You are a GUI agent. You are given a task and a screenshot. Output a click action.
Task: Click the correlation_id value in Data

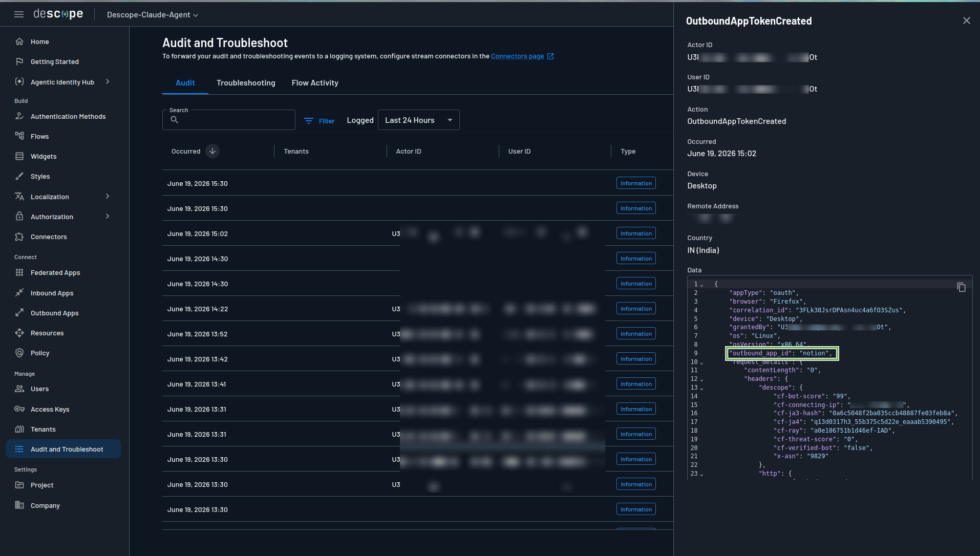click(850, 310)
